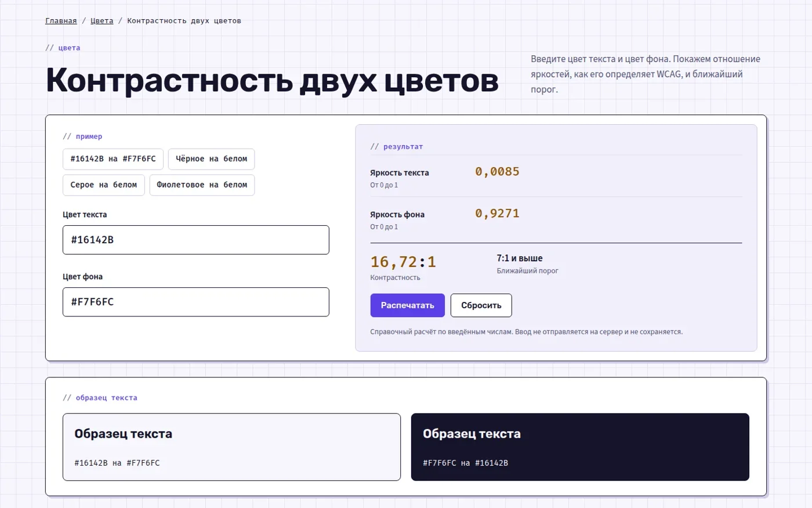The image size is (812, 508).
Task: Click the text brightness value 0,0085
Action: tap(497, 172)
